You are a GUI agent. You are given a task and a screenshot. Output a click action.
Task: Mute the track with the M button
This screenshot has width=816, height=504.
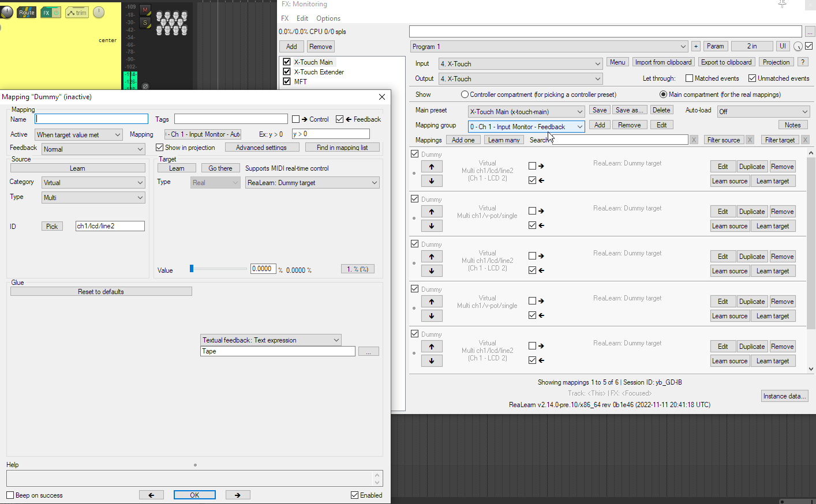(x=145, y=10)
